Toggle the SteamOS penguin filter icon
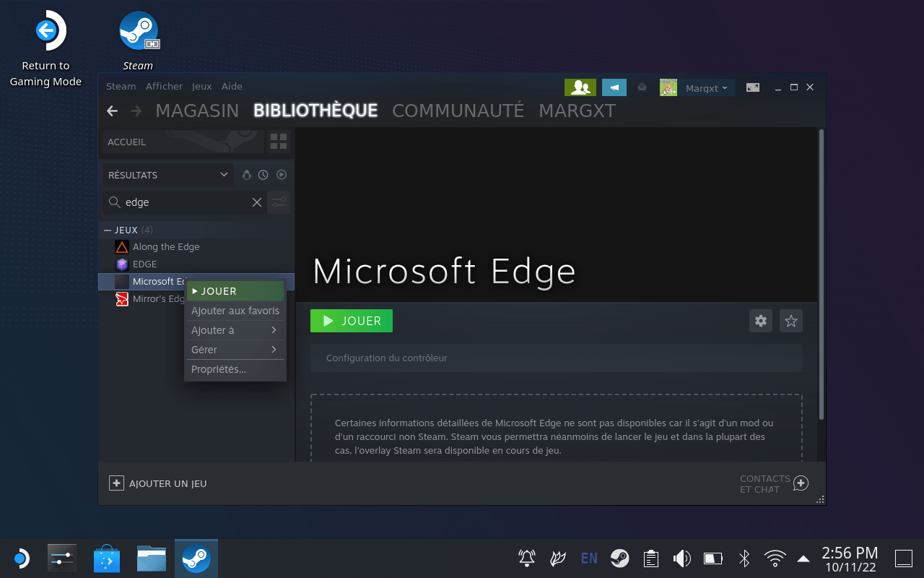 247,175
